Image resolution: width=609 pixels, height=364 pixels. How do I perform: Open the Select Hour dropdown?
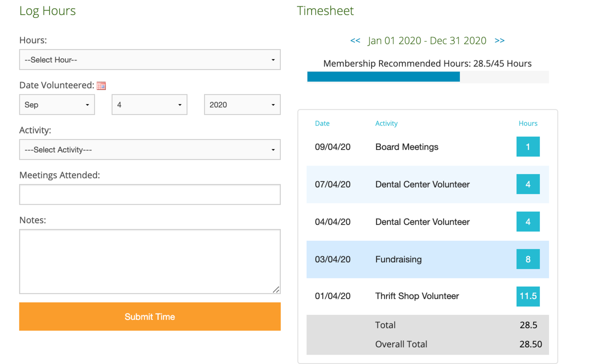point(150,60)
